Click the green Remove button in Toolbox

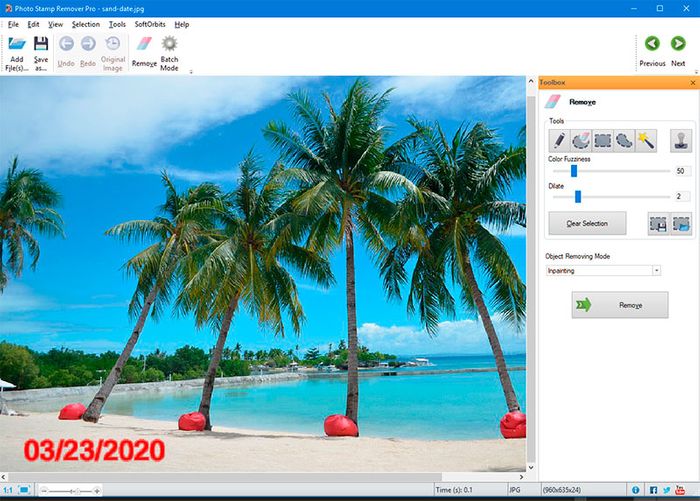click(x=619, y=305)
